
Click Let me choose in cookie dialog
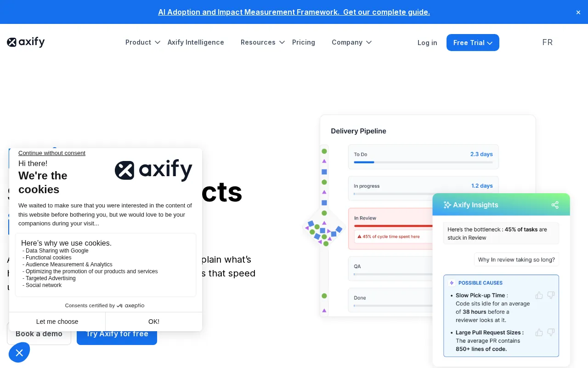(57, 322)
